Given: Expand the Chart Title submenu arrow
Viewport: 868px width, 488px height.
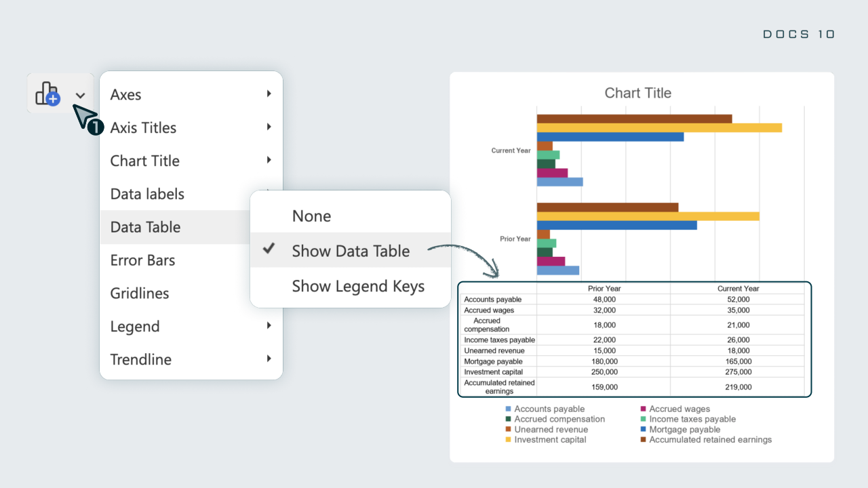Looking at the screenshot, I should tap(269, 160).
